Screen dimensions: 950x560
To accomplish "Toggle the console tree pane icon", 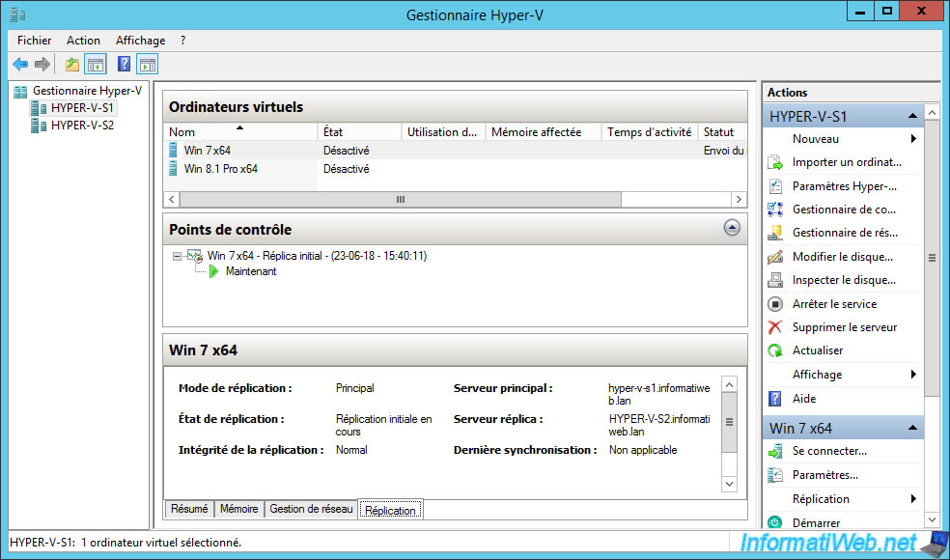I will coord(96,64).
